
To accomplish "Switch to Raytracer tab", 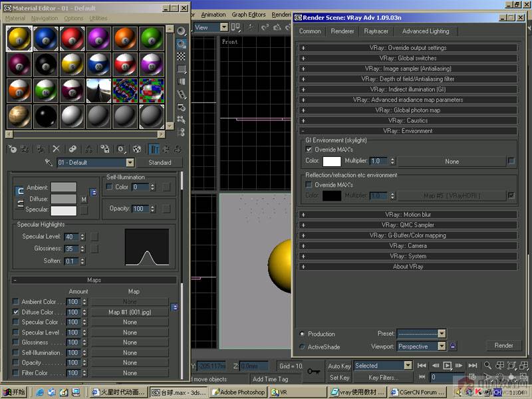I will [x=376, y=31].
